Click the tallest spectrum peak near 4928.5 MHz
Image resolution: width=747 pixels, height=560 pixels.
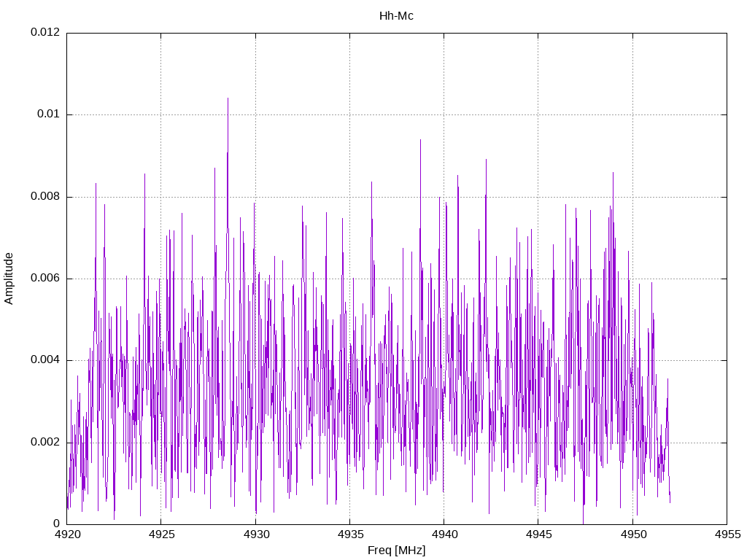click(x=228, y=99)
